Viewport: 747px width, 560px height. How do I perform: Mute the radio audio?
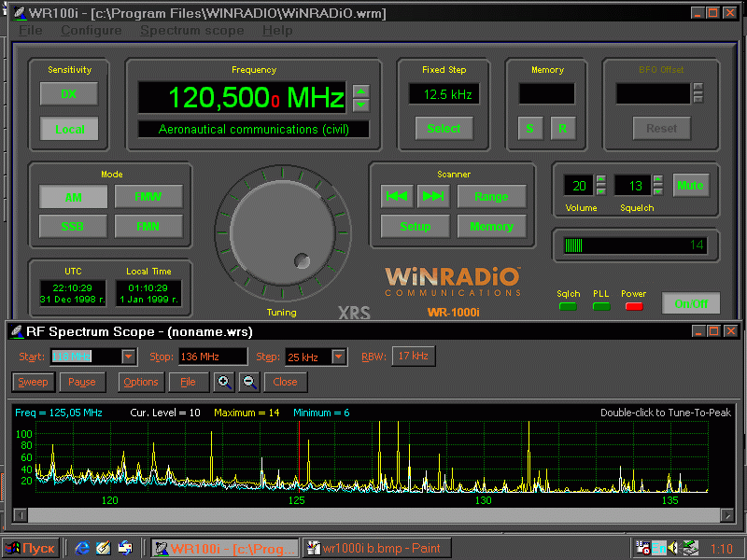(690, 185)
